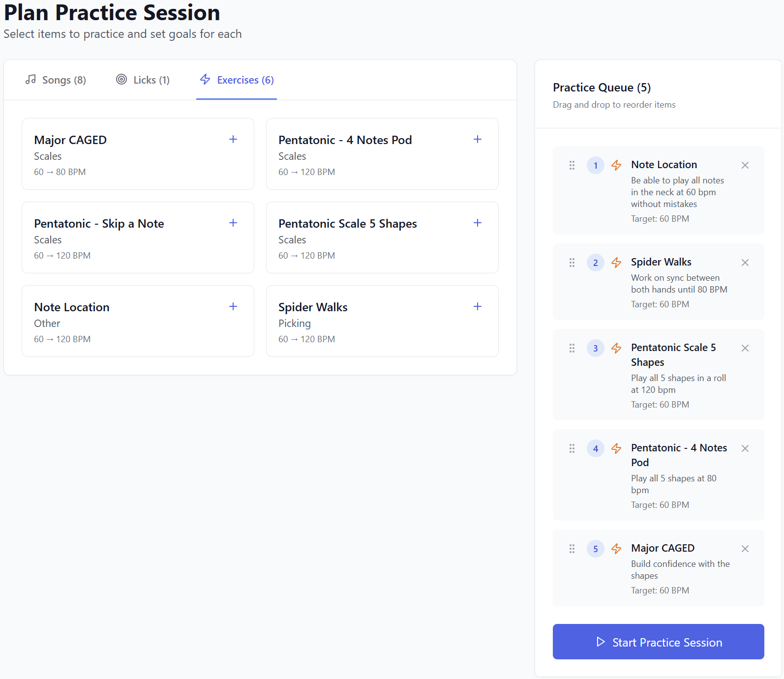Click 'Drag and drop to reorder items' text
Viewport: 784px width, 679px height.
[614, 105]
